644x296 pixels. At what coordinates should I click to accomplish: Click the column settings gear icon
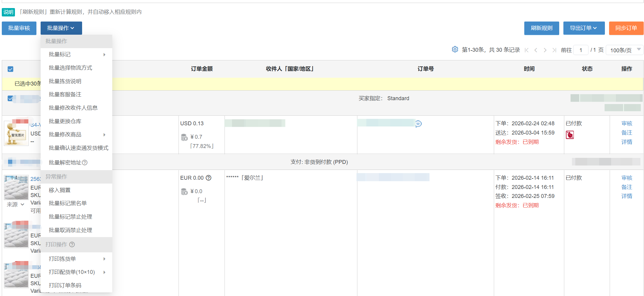click(x=455, y=49)
